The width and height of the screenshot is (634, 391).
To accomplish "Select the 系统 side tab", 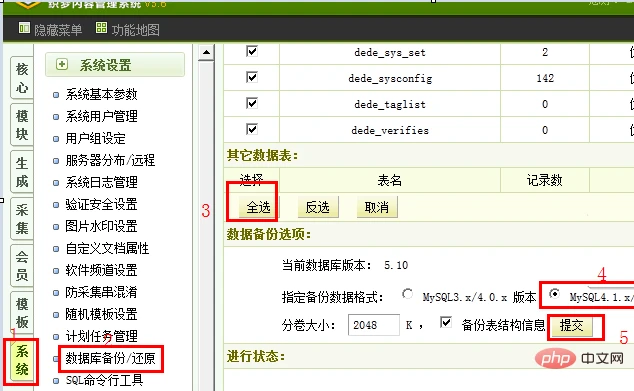I will [x=22, y=360].
